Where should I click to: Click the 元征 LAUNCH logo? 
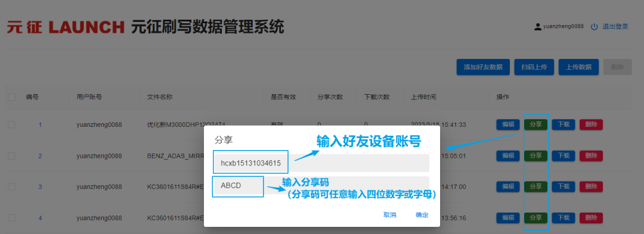pos(66,27)
